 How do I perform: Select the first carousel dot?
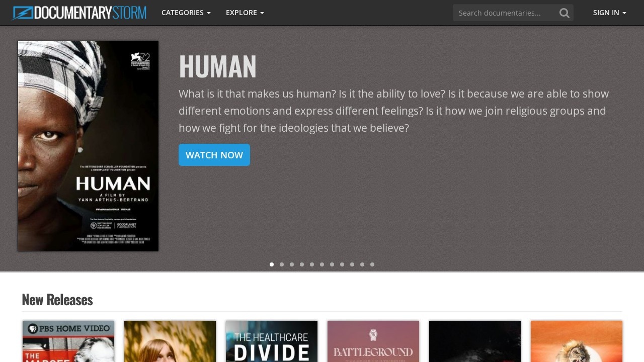click(272, 264)
